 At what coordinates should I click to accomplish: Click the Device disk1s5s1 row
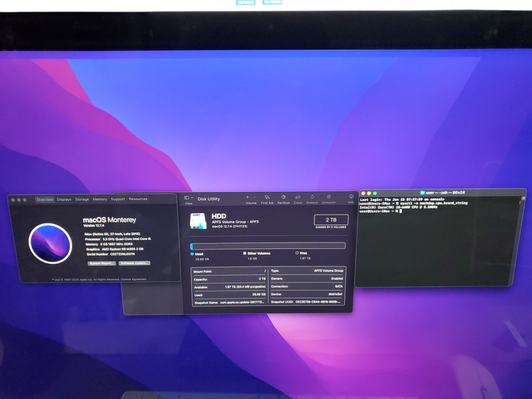[307, 294]
